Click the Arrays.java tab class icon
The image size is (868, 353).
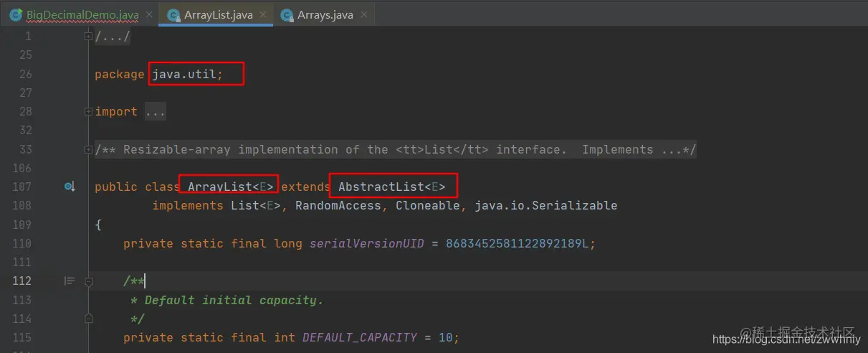click(287, 14)
